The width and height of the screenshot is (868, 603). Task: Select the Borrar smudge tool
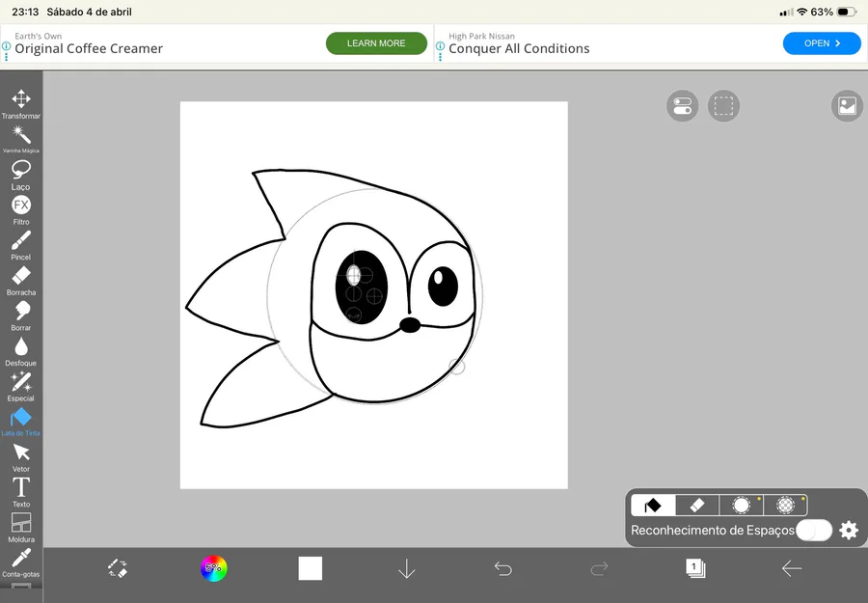point(21,316)
